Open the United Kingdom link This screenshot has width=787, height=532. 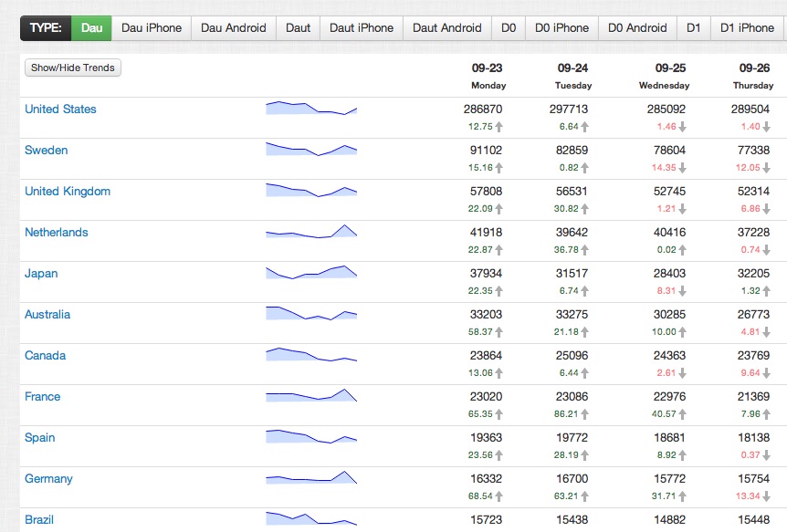click(68, 192)
